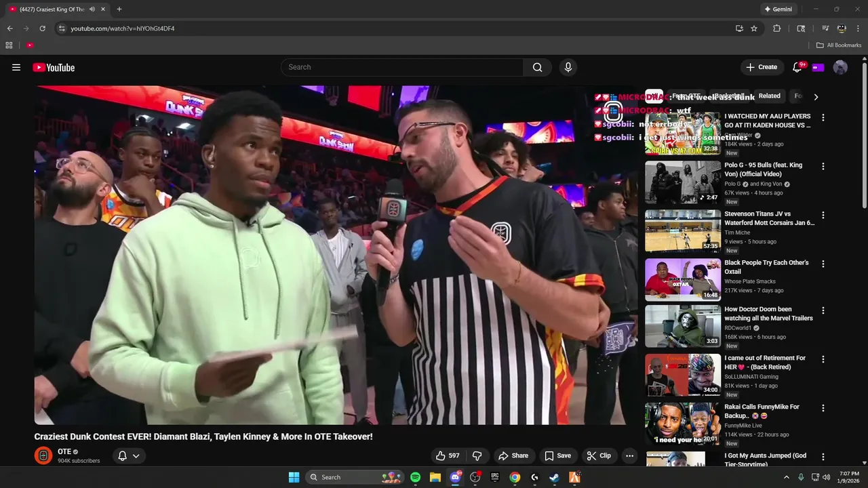
Task: Open the Gemini button in Chrome
Action: coord(778,9)
